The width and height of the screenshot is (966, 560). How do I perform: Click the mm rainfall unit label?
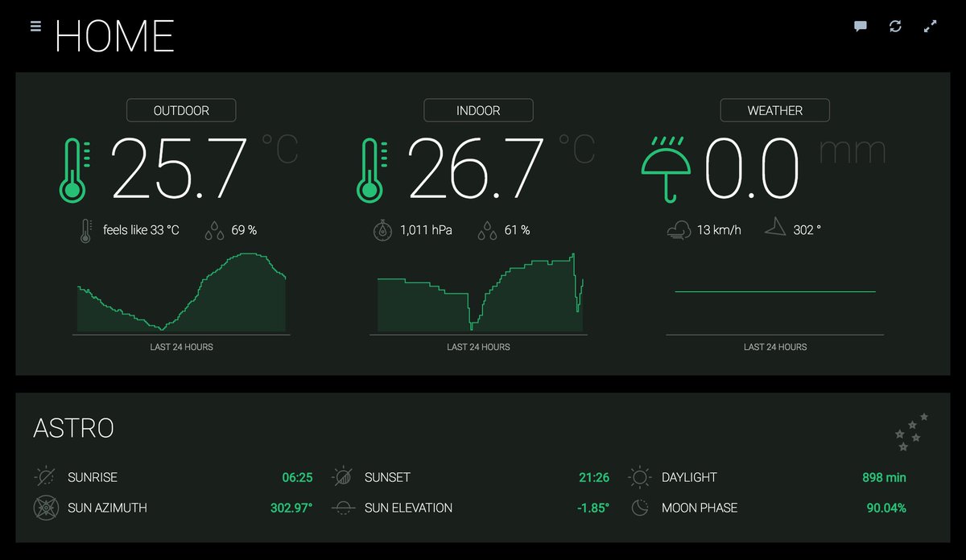pyautogui.click(x=852, y=151)
